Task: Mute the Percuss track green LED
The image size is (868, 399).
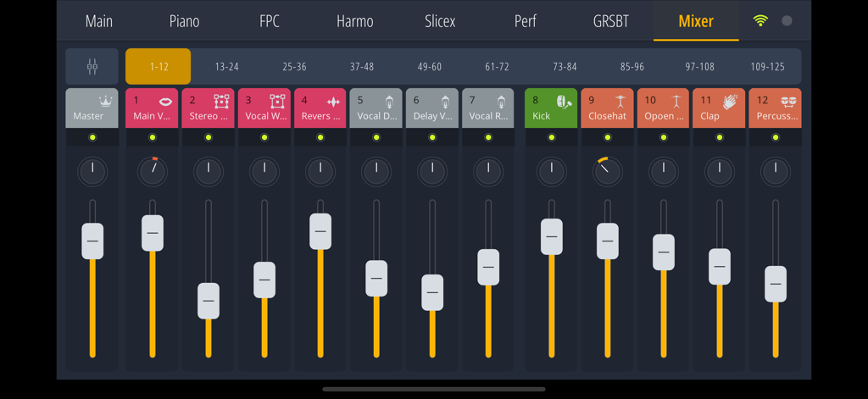Action: pos(775,137)
